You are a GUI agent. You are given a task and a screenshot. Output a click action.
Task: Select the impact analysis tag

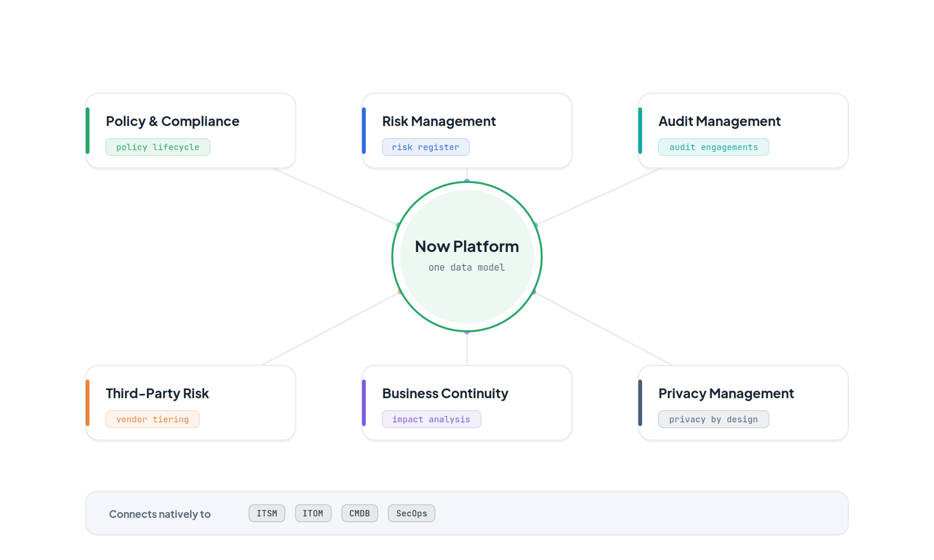(x=431, y=419)
